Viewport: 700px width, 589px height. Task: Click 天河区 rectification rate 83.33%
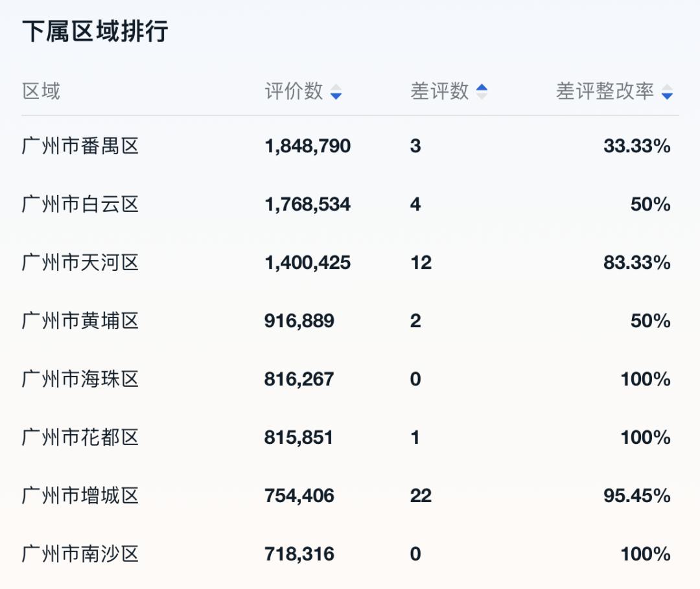[637, 263]
